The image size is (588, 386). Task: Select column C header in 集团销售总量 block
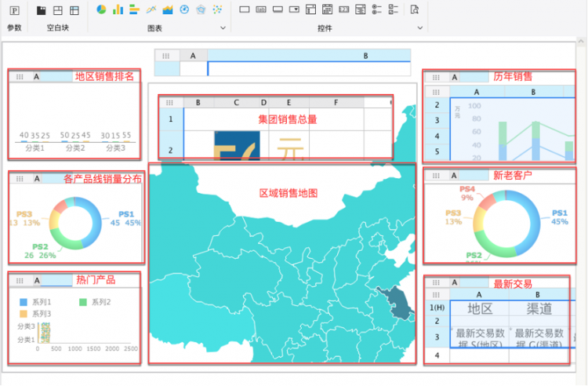coord(236,103)
